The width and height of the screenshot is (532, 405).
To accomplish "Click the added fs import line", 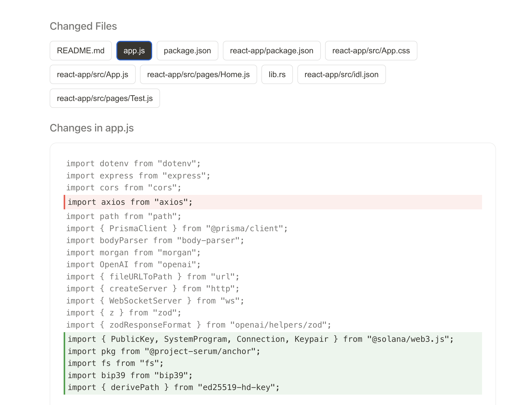I will click(115, 363).
